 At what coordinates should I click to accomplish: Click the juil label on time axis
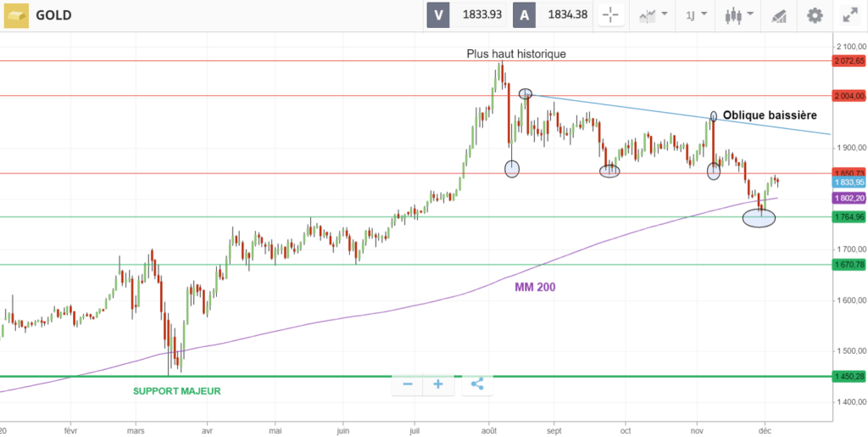[414, 429]
